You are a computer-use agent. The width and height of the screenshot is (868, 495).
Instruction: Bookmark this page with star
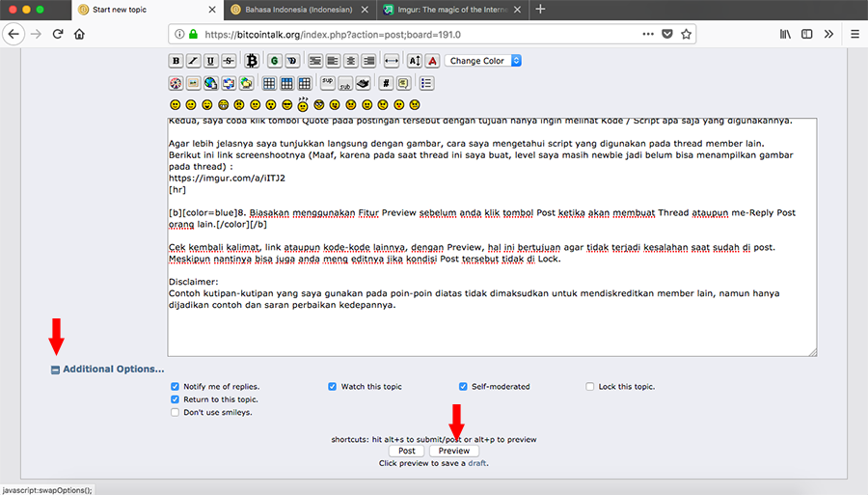(x=687, y=35)
